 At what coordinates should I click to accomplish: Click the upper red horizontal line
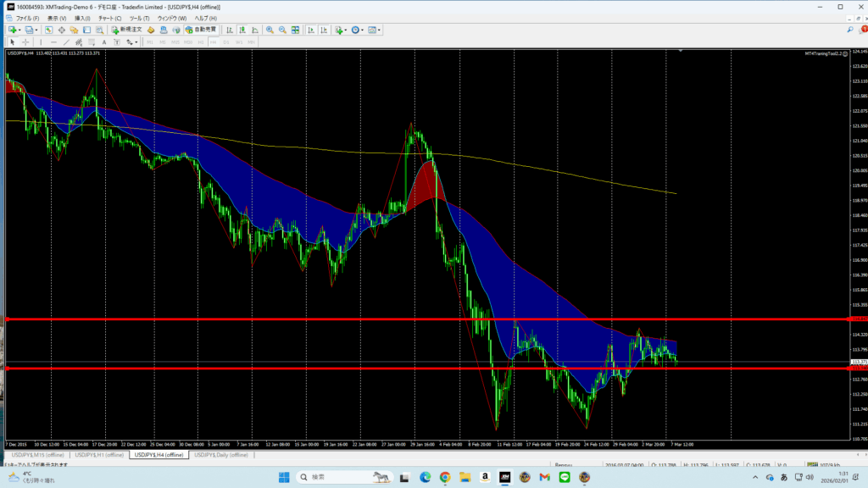coord(424,319)
